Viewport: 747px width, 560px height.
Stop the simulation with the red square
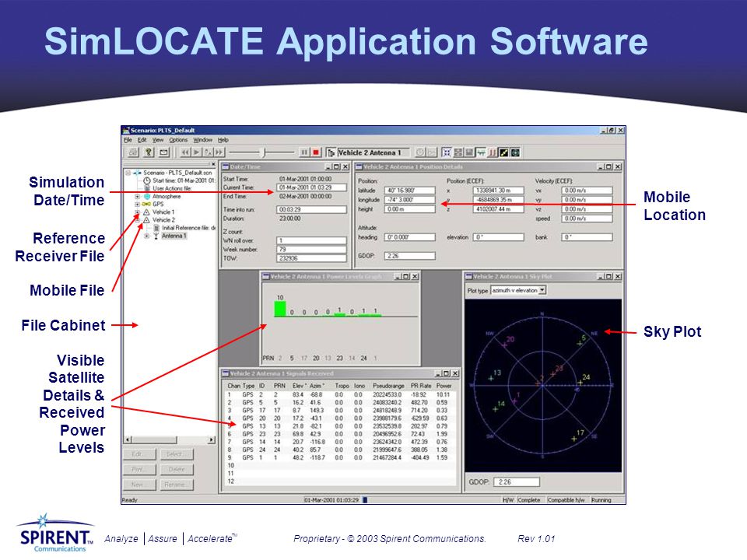(315, 152)
